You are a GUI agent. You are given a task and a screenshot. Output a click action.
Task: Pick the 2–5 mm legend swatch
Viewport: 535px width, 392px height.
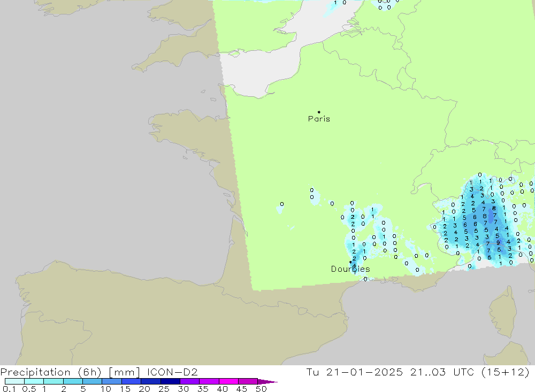coord(73,381)
